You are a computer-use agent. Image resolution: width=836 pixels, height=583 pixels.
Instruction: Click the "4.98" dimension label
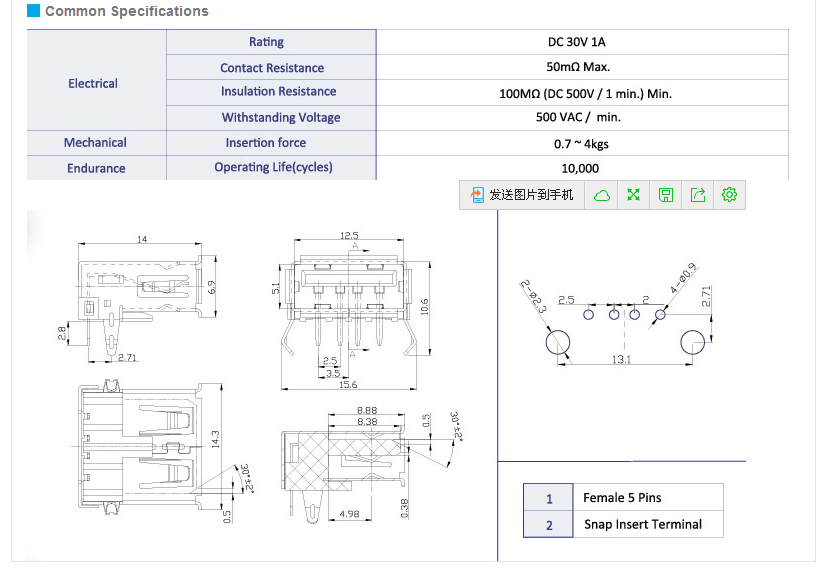coord(349,514)
